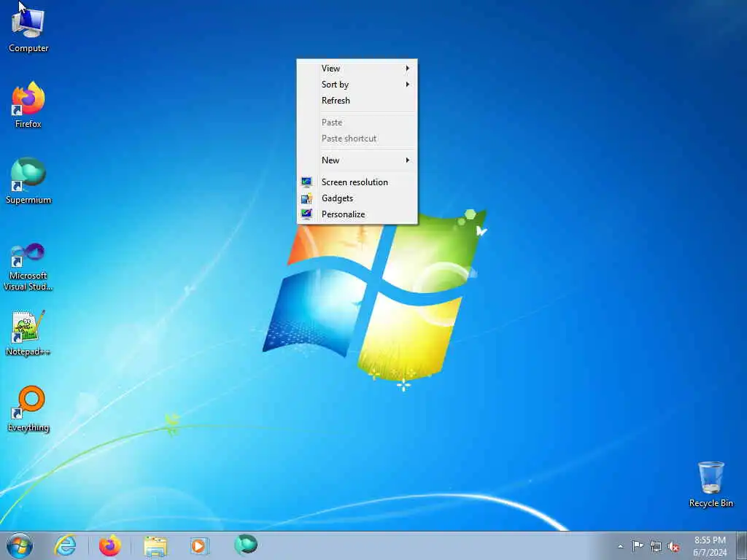Click the Personalize menu icon
This screenshot has width=747, height=560.
click(x=306, y=214)
